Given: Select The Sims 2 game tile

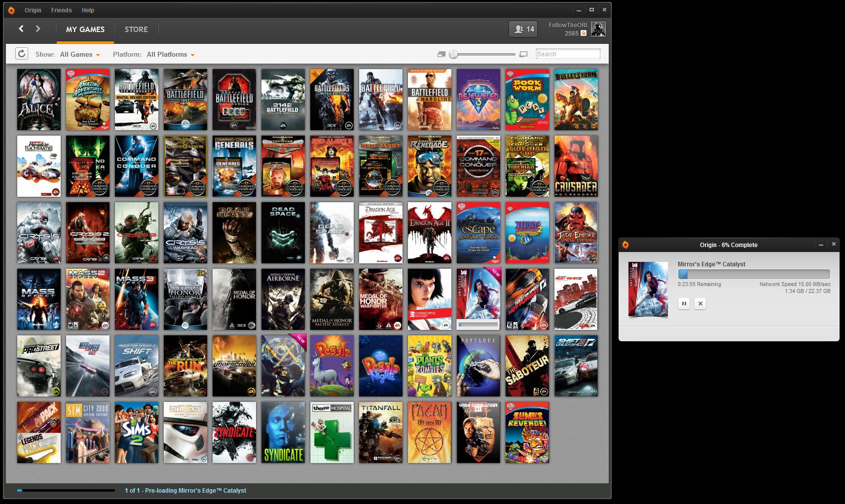Looking at the screenshot, I should 137,432.
